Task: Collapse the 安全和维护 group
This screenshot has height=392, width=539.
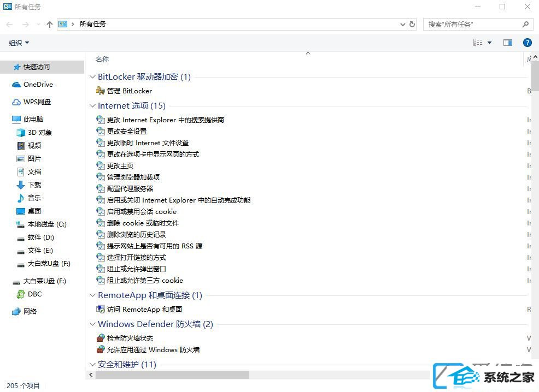Action: 92,365
